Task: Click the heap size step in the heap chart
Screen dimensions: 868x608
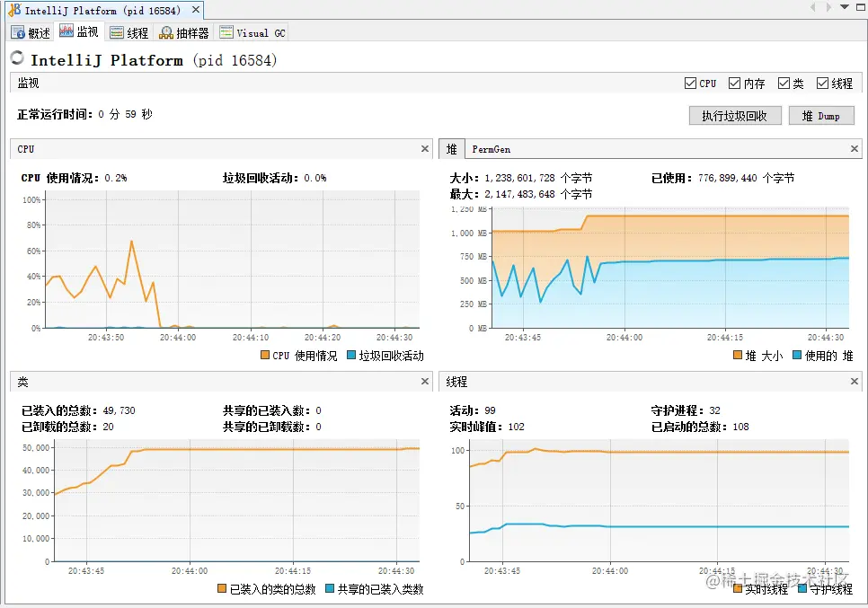Action: click(584, 222)
